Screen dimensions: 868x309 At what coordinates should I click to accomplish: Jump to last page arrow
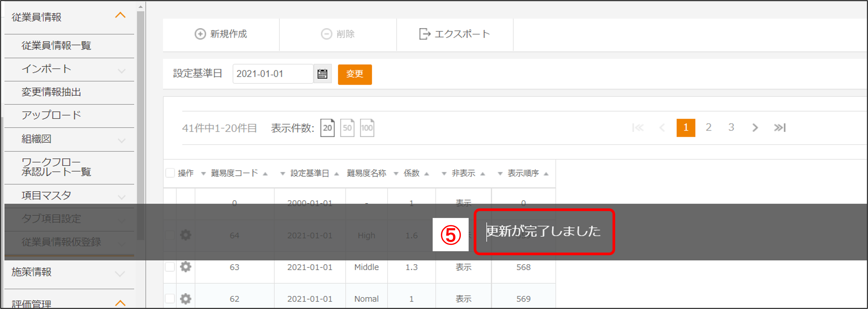[x=779, y=127]
